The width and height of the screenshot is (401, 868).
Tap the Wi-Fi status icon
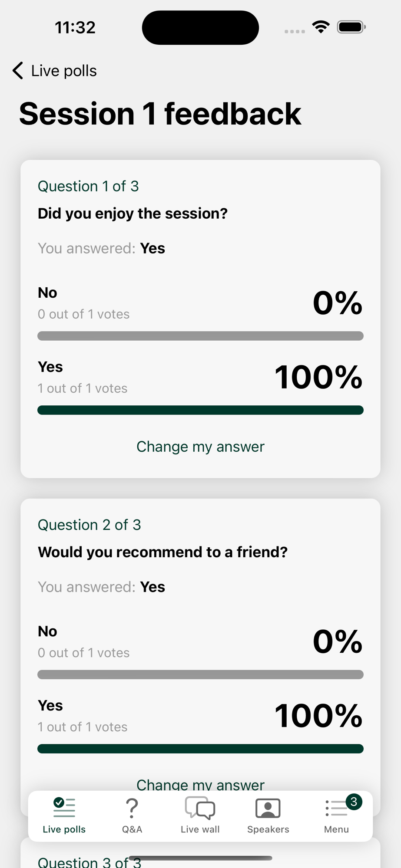321,27
